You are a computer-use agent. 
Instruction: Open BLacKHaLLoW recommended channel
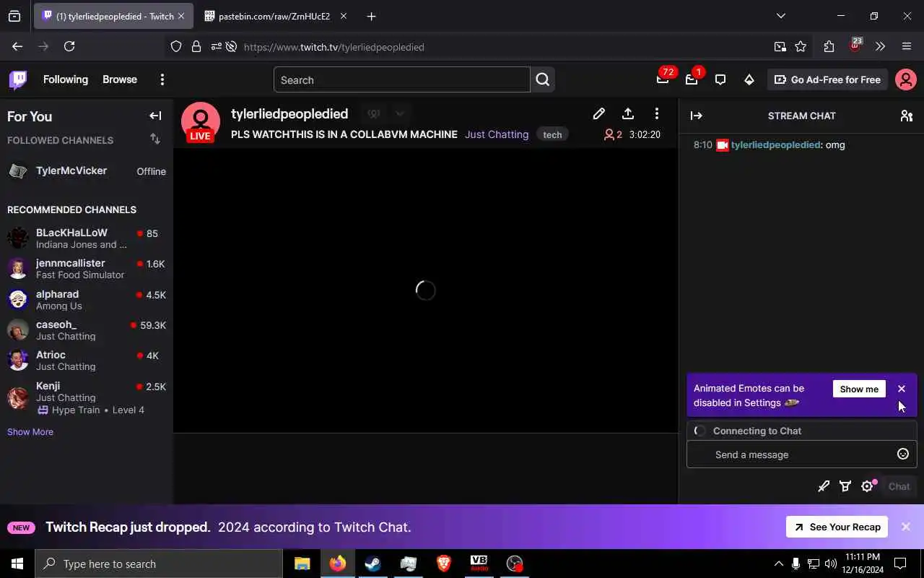pos(87,238)
